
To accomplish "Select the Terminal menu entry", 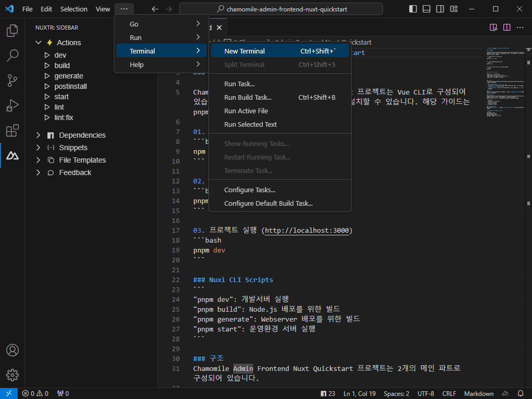I will [x=162, y=51].
